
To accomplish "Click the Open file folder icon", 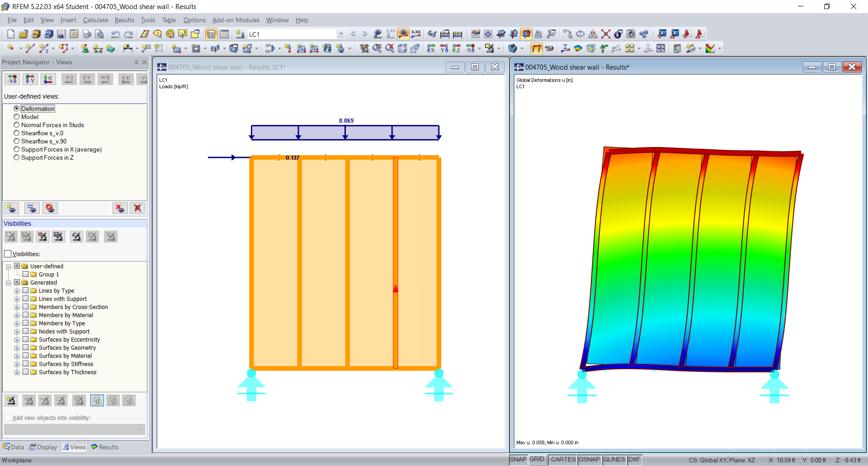I will (24, 34).
